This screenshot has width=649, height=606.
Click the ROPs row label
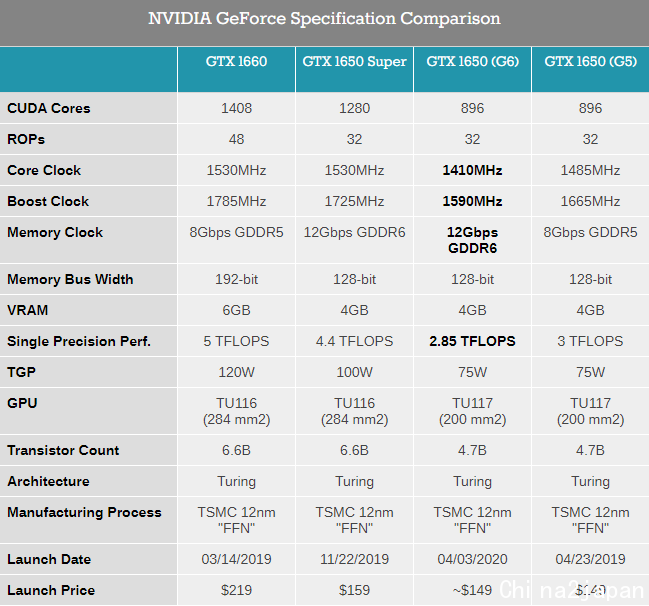(26, 139)
